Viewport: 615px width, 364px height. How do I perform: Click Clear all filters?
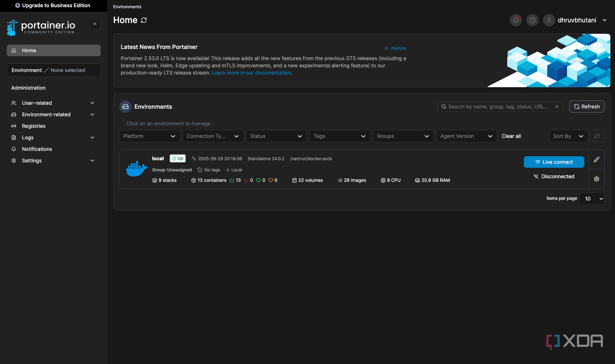(511, 136)
